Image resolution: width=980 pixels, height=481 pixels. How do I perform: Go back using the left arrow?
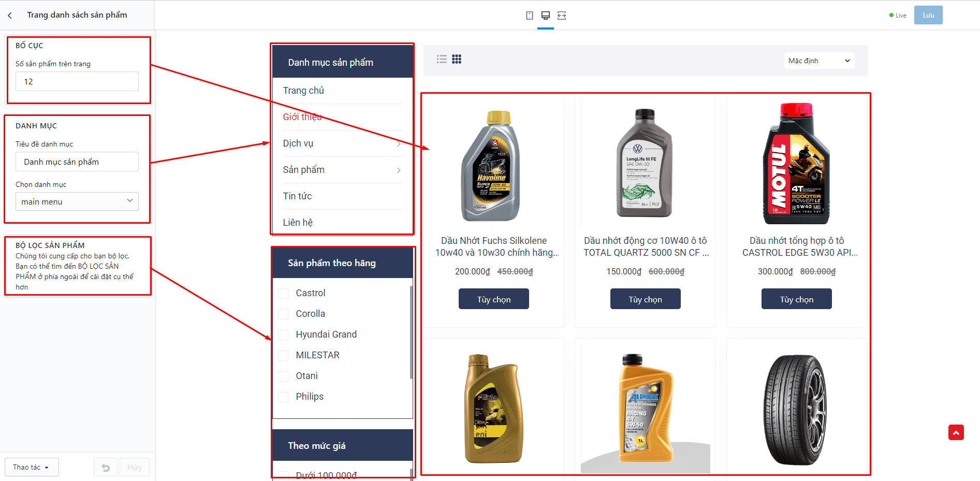point(10,16)
